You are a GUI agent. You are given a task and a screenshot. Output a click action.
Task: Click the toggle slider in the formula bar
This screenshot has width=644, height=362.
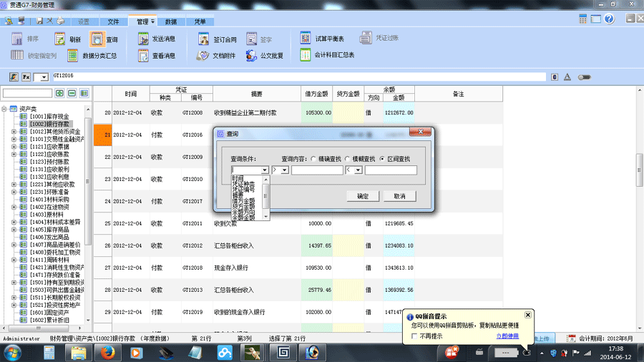click(x=585, y=77)
